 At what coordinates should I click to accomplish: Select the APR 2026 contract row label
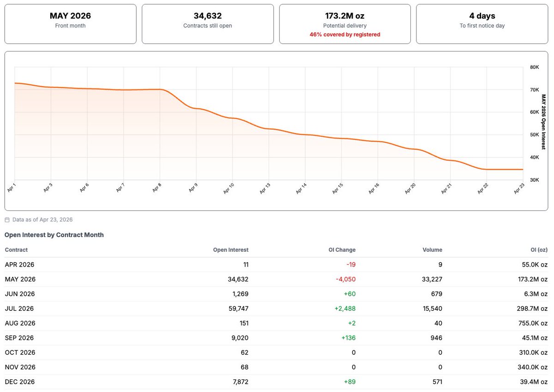coord(19,265)
